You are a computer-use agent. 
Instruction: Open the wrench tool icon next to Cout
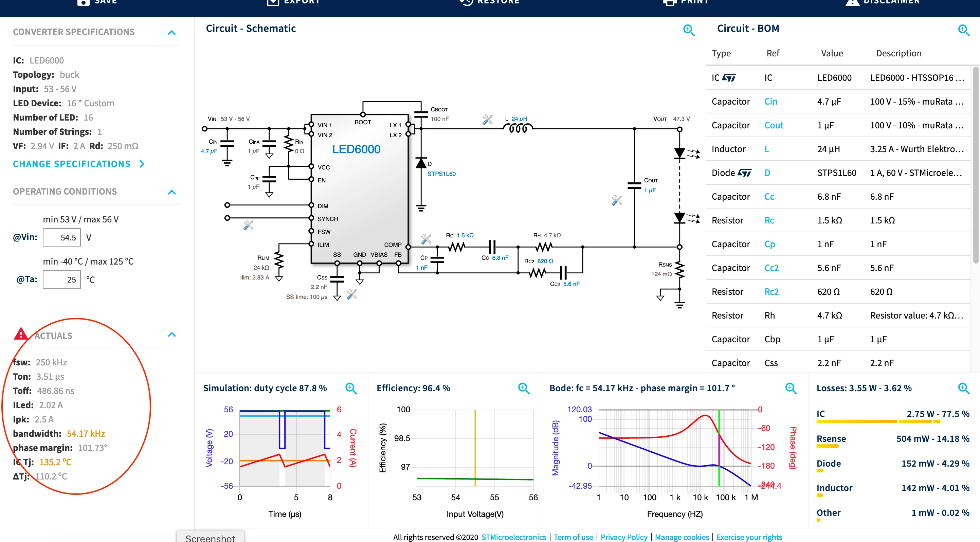[617, 200]
